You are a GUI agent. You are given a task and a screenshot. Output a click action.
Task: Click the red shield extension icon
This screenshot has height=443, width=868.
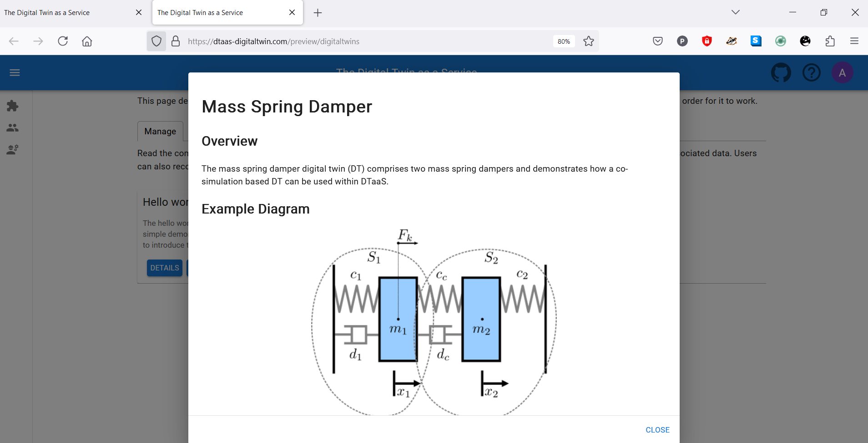pos(706,41)
